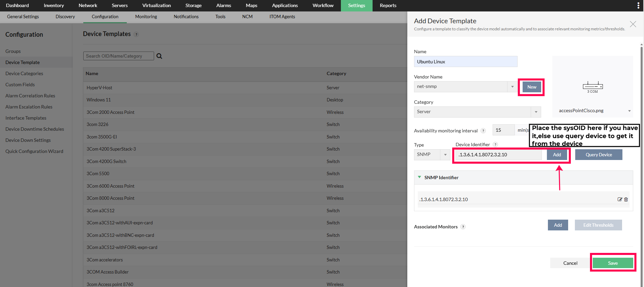Click the availability monitoring interval field
Viewport: 644px width, 287px height.
tap(503, 130)
